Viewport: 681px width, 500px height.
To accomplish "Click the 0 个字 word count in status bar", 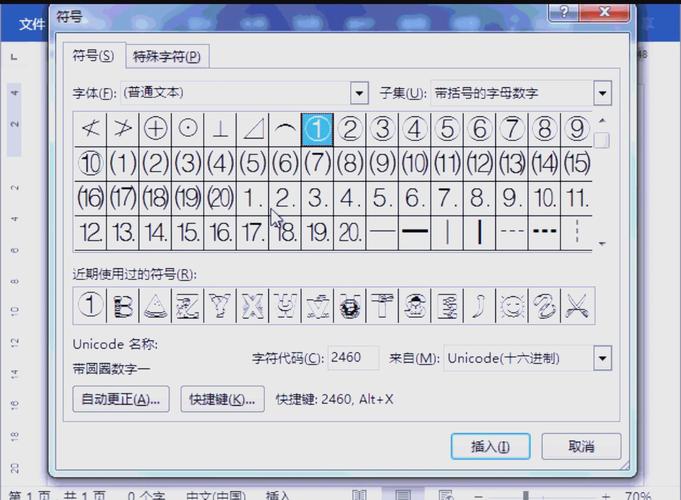I will point(146,496).
